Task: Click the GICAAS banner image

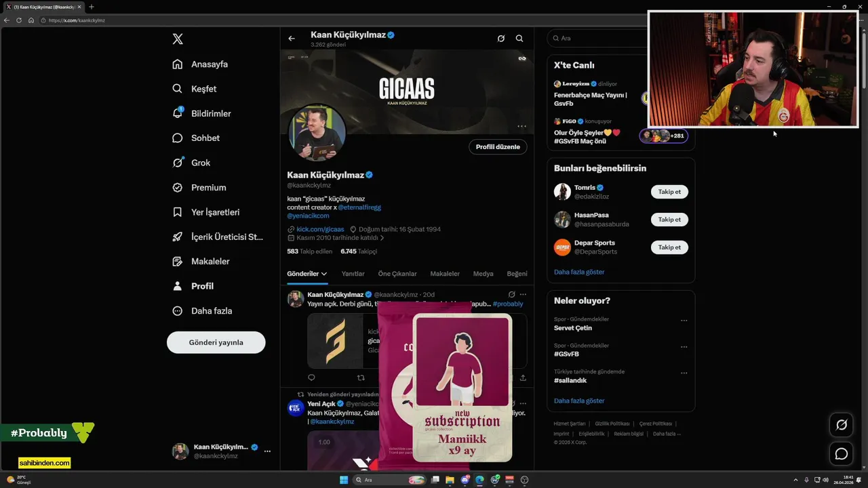Action: click(x=407, y=91)
